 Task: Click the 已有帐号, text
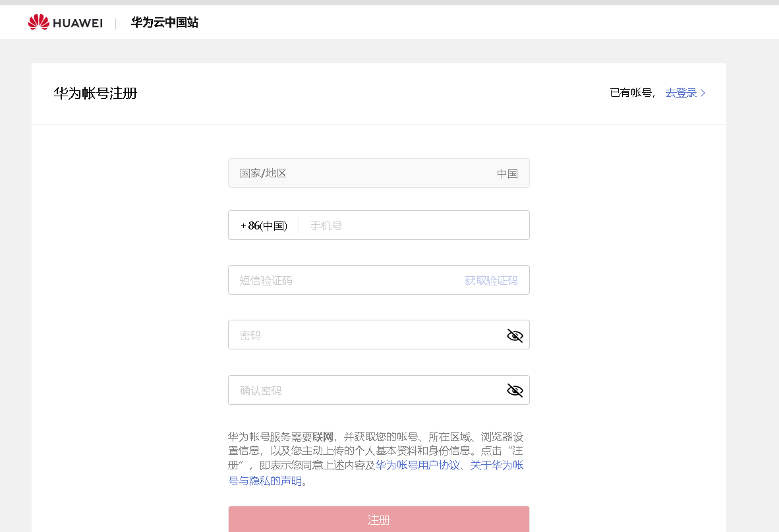pyautogui.click(x=633, y=93)
